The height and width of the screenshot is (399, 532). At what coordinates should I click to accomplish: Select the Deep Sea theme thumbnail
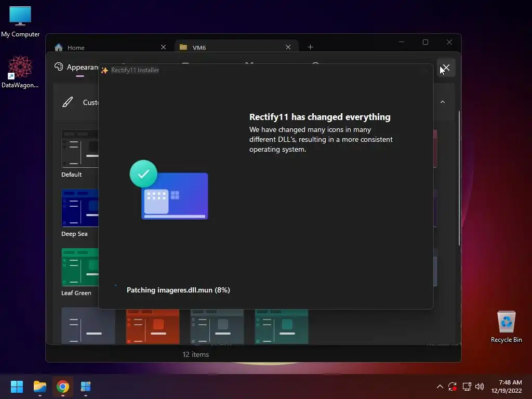pyautogui.click(x=80, y=208)
